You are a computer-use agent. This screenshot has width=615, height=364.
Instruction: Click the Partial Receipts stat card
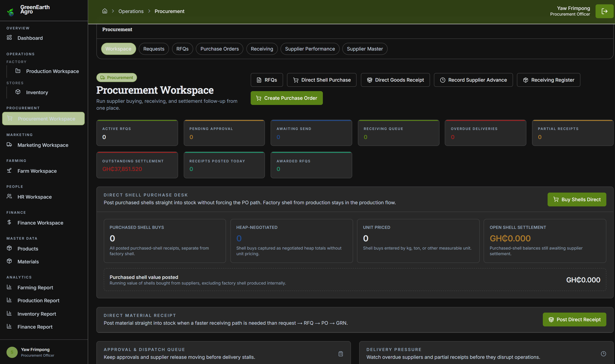pyautogui.click(x=573, y=133)
